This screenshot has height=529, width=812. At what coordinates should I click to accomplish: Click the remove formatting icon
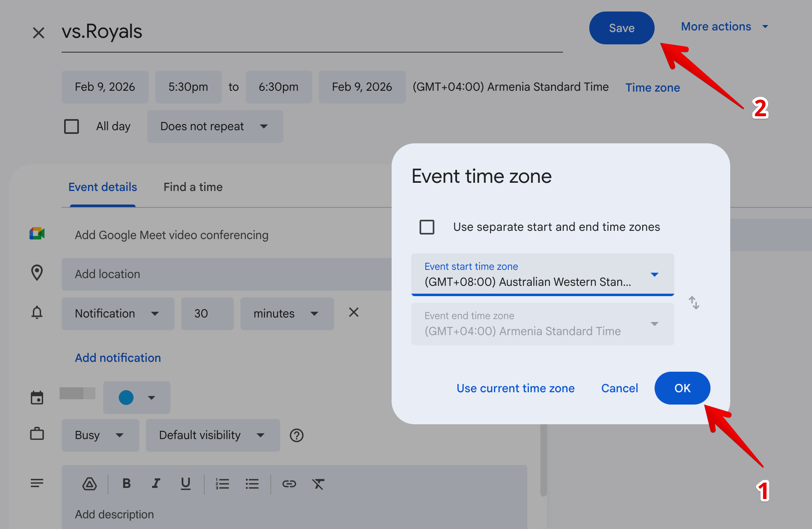tap(318, 484)
